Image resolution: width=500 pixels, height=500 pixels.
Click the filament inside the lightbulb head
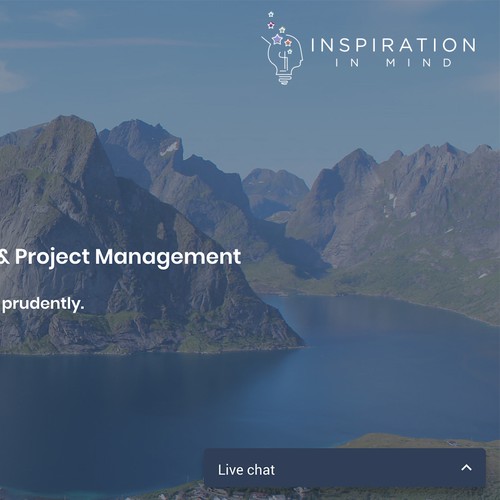284,61
